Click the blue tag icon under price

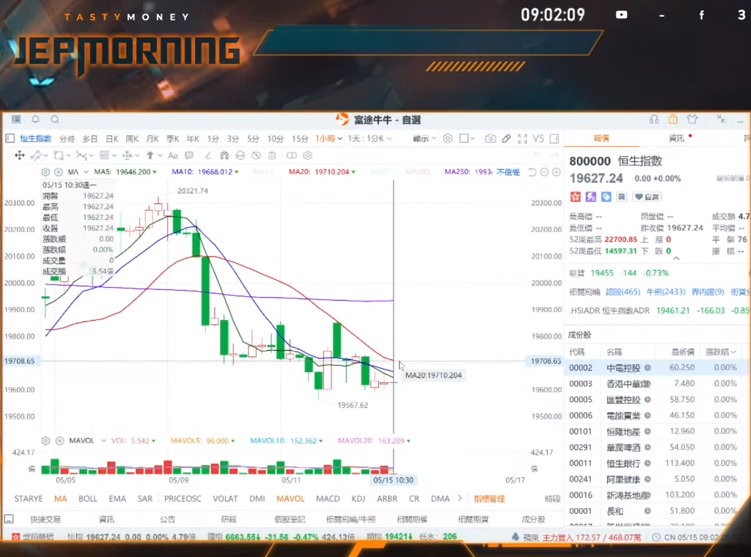pyautogui.click(x=606, y=197)
